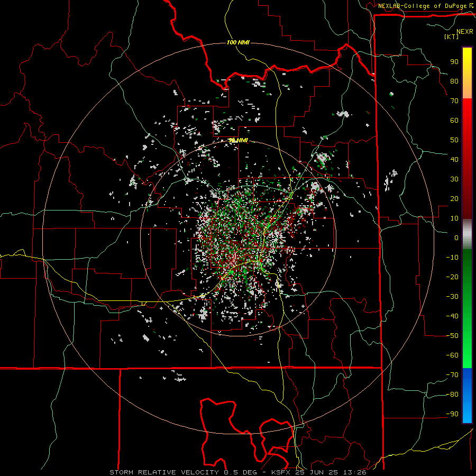Click the -90 scale label
The height and width of the screenshot is (476, 476).
point(452,414)
